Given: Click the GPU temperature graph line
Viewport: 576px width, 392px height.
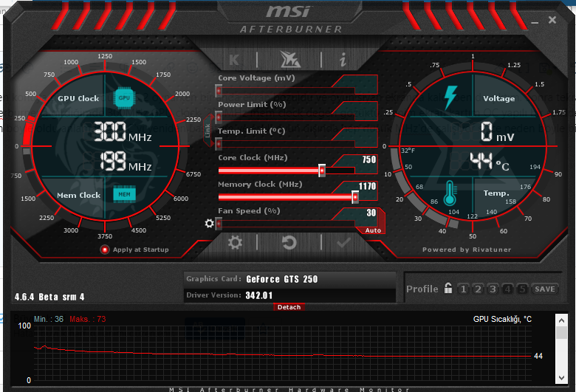Looking at the screenshot, I should [283, 355].
